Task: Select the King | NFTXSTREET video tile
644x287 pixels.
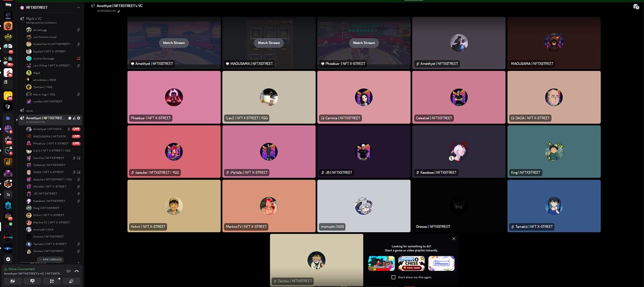Action: point(554,152)
